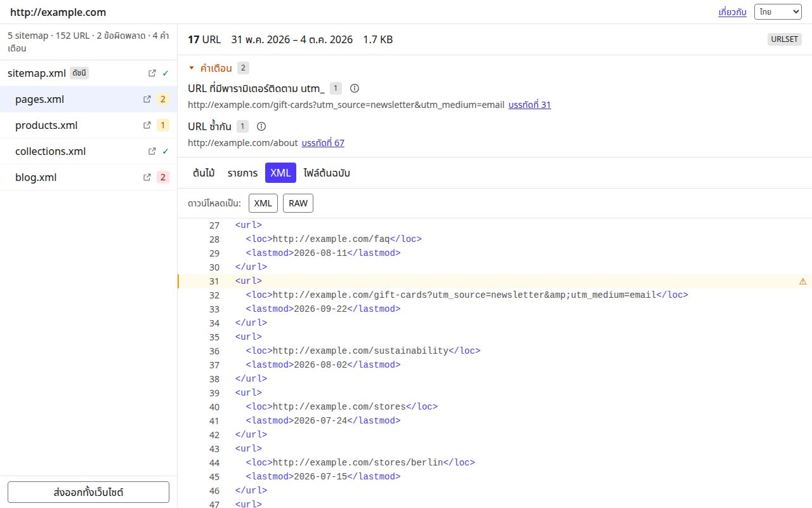Switch to the รายการ tab

(x=242, y=173)
